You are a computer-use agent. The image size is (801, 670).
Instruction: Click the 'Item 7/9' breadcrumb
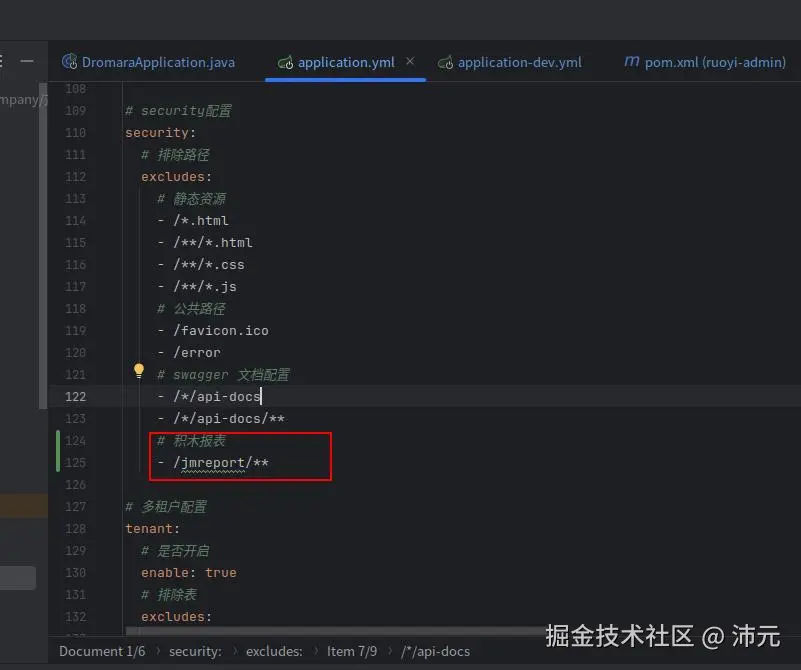click(x=352, y=651)
